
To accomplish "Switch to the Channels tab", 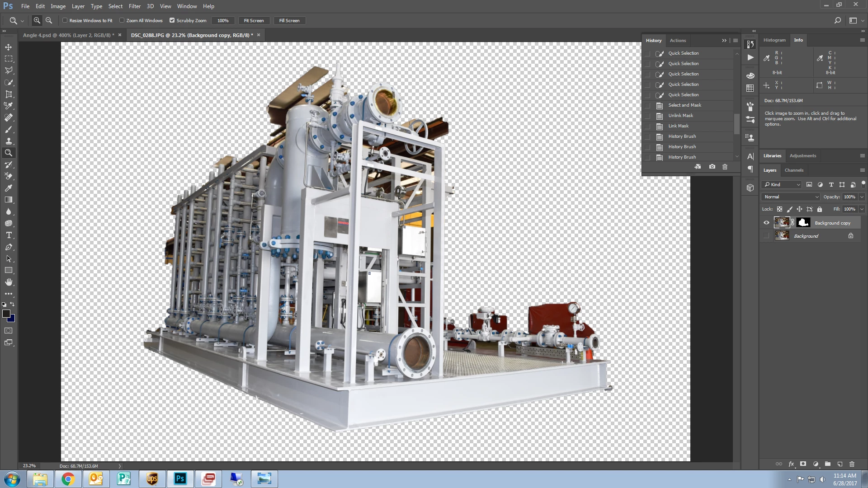I will [x=794, y=170].
